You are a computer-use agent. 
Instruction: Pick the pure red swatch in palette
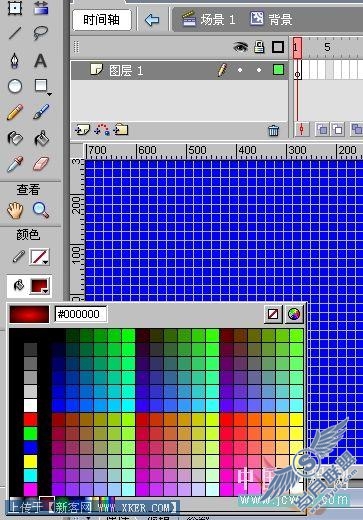point(30,420)
